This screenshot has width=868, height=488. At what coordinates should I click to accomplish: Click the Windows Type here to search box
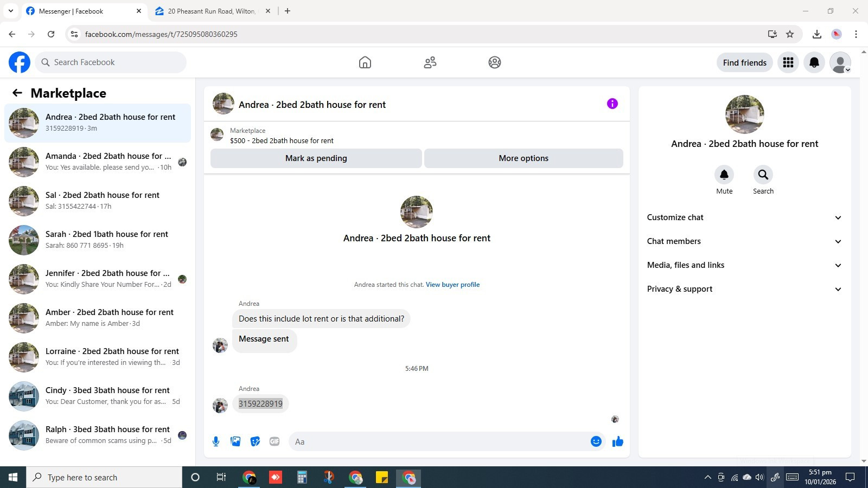click(104, 477)
